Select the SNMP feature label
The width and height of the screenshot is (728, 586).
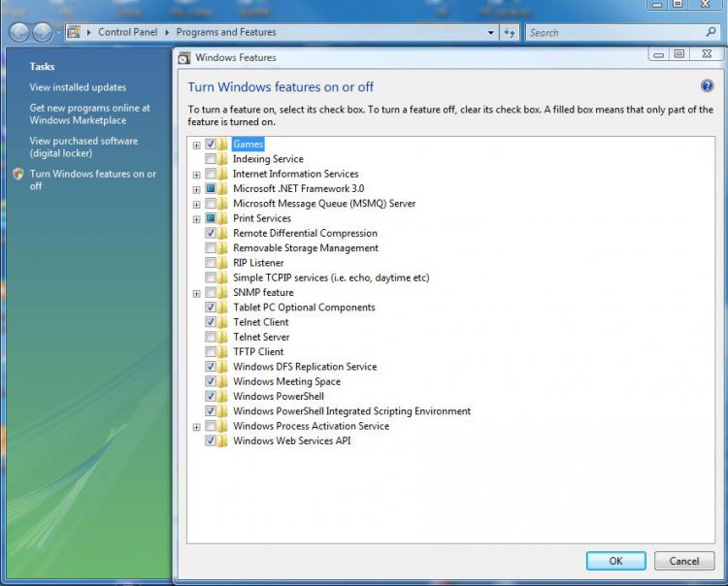click(263, 292)
